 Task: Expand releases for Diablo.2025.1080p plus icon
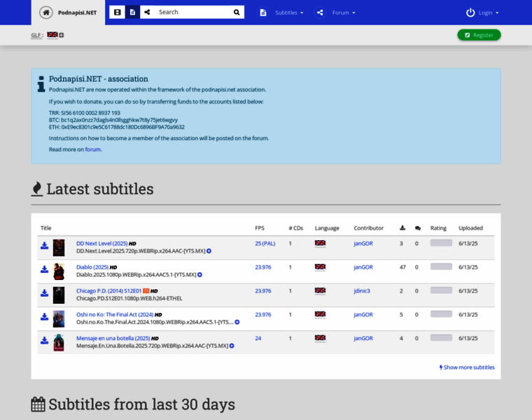tap(199, 275)
